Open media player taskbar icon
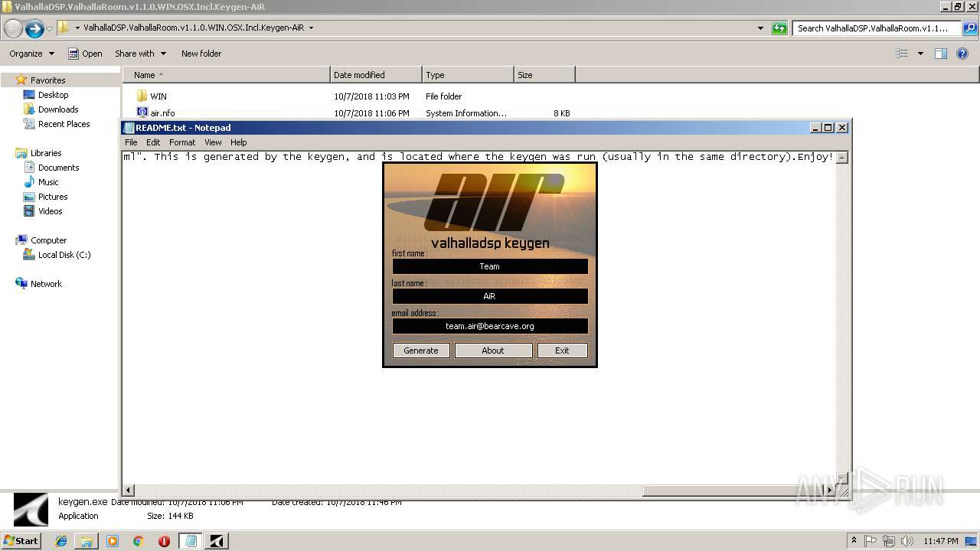This screenshot has height=551, width=980. point(113,541)
